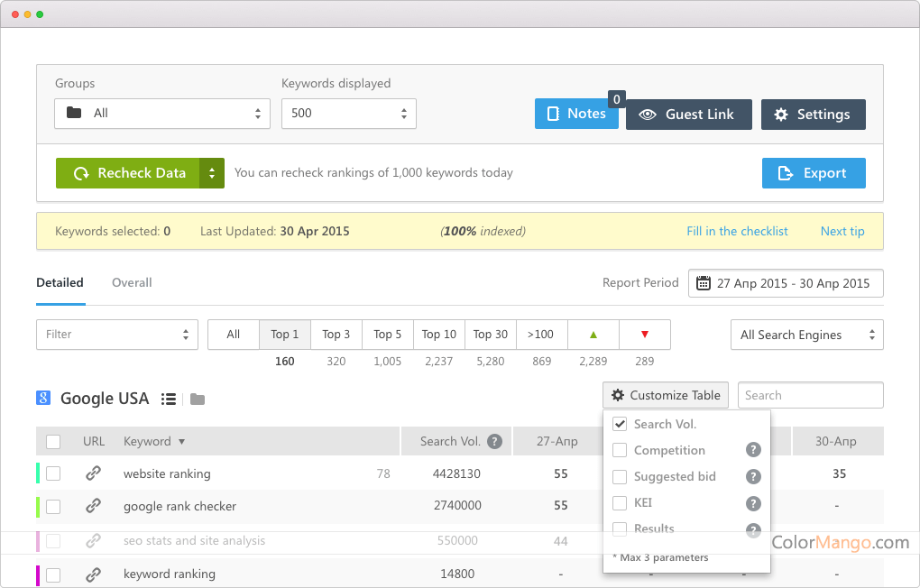Open the Keywords displayed 500 dropdown

pos(348,114)
